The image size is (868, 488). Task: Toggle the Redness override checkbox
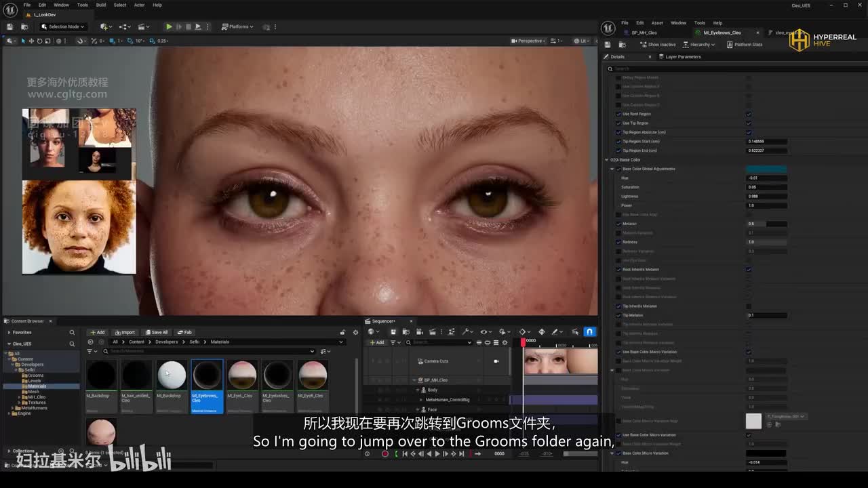click(x=618, y=242)
